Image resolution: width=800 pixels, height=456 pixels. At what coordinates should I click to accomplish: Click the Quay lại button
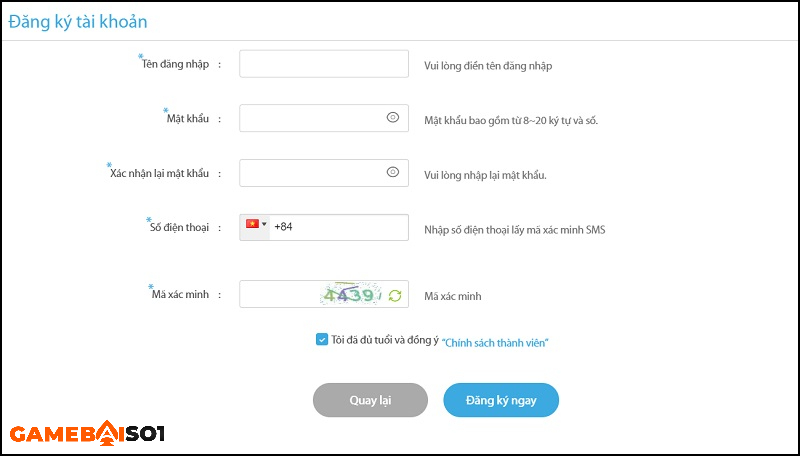pos(370,400)
